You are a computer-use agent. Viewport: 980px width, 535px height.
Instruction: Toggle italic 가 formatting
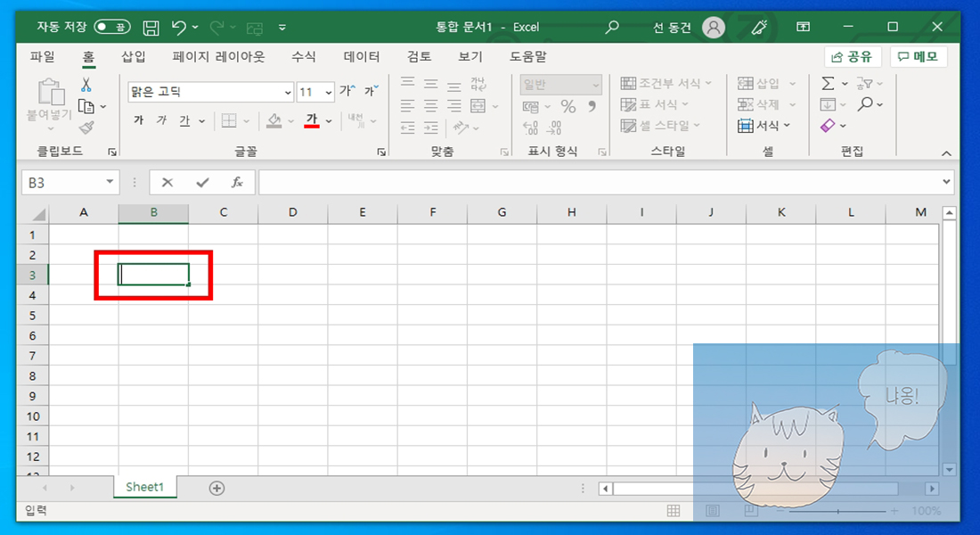[161, 120]
